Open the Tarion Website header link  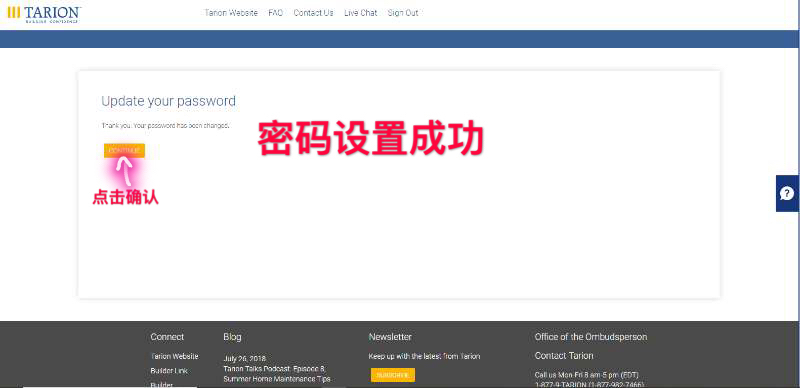click(x=231, y=13)
